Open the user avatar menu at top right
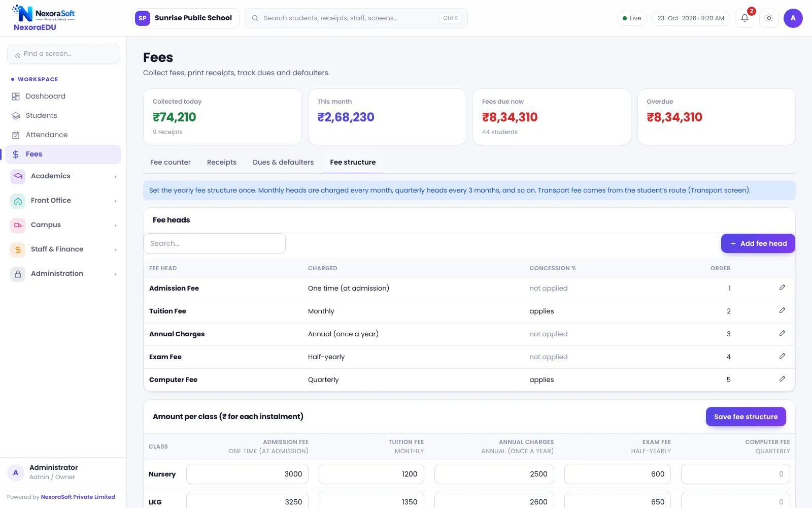The height and width of the screenshot is (508, 812). click(x=793, y=18)
